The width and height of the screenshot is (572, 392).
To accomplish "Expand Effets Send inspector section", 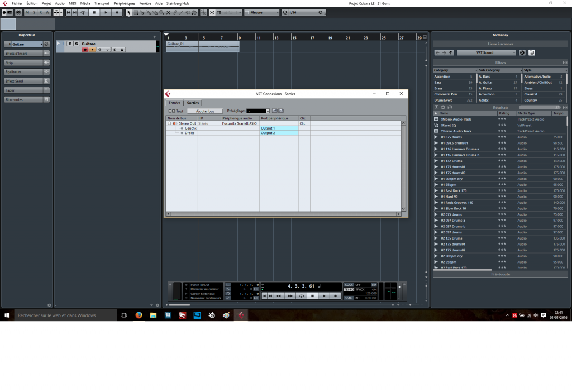I will point(27,81).
